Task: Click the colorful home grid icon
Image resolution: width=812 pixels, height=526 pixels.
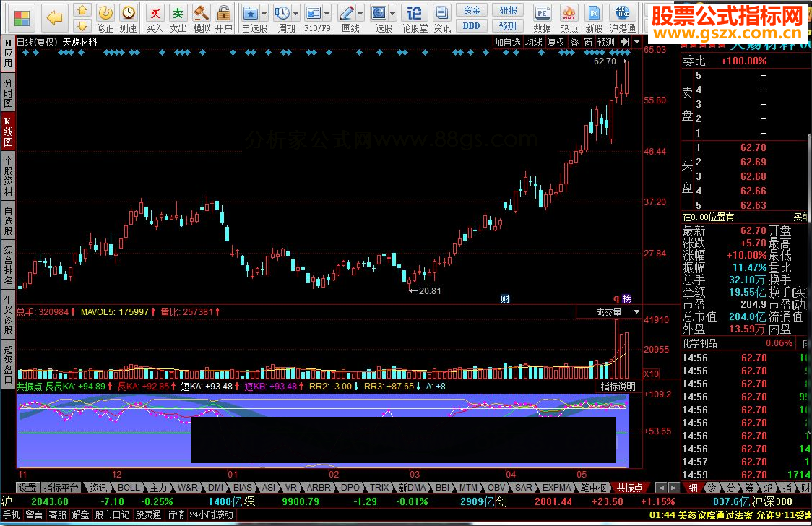Action: (22, 19)
